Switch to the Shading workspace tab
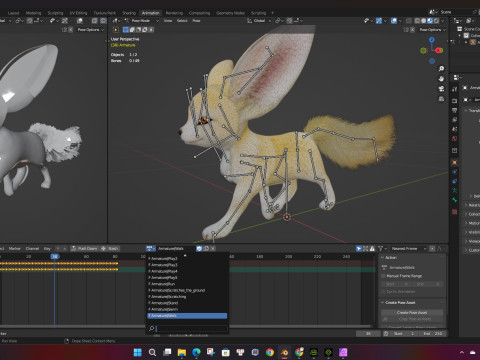 pyautogui.click(x=129, y=13)
